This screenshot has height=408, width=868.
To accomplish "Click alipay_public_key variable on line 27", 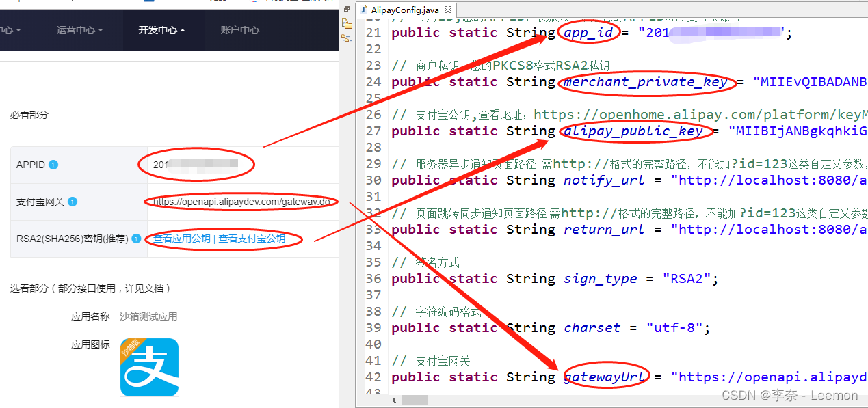I will [x=633, y=131].
